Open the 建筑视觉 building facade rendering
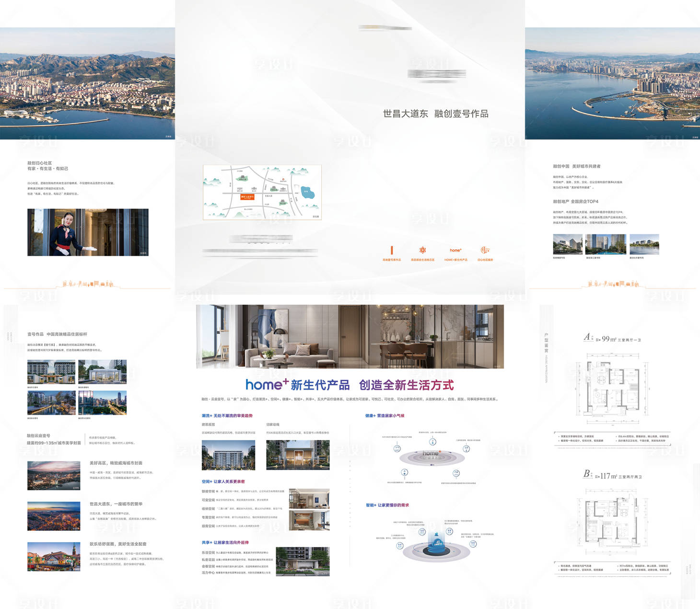 228,455
